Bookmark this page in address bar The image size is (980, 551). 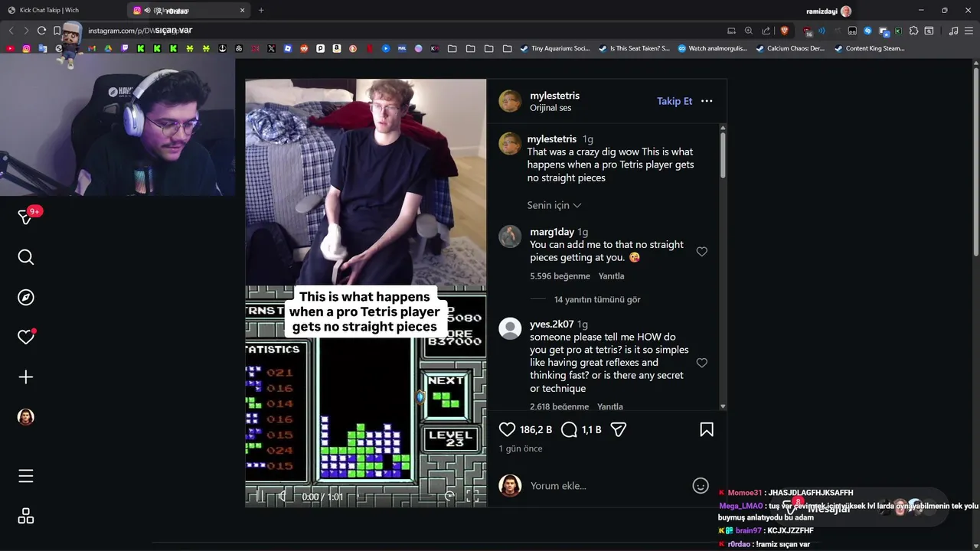tap(57, 31)
